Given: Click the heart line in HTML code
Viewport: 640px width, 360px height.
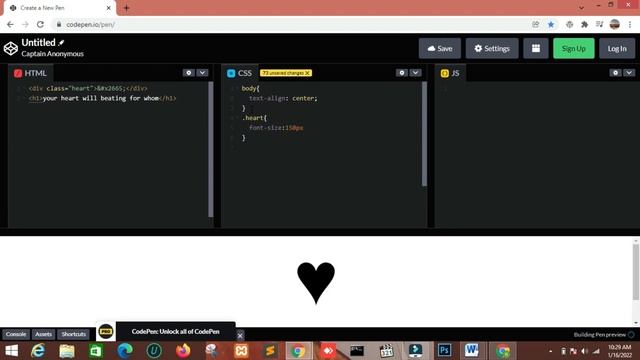Looking at the screenshot, I should (x=88, y=88).
